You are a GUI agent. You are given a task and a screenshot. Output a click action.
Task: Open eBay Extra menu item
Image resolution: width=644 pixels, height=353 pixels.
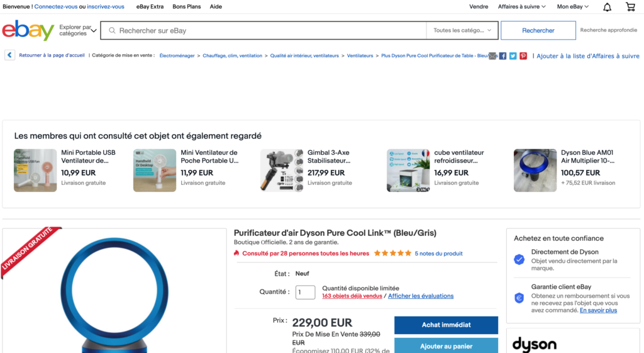click(x=150, y=6)
